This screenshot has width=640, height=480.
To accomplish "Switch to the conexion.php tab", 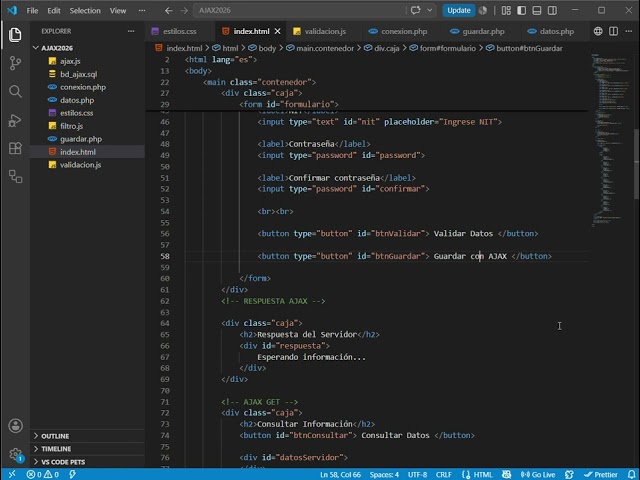I will click(x=404, y=31).
